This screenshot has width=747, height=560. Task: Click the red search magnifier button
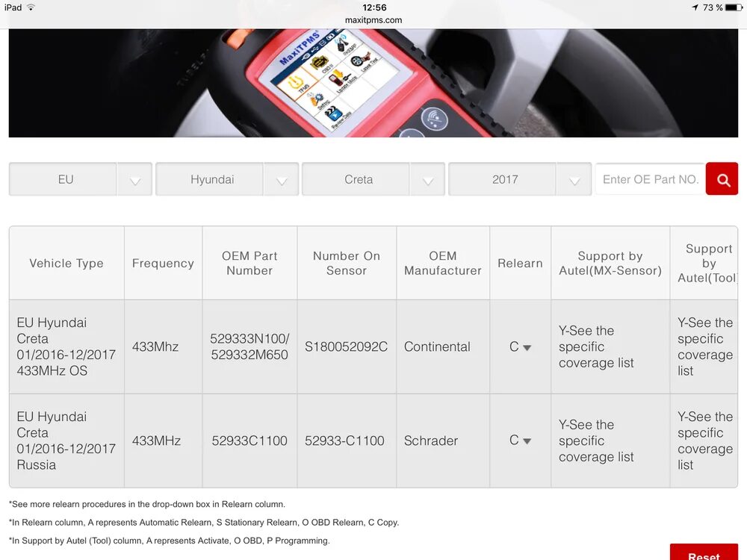click(722, 179)
